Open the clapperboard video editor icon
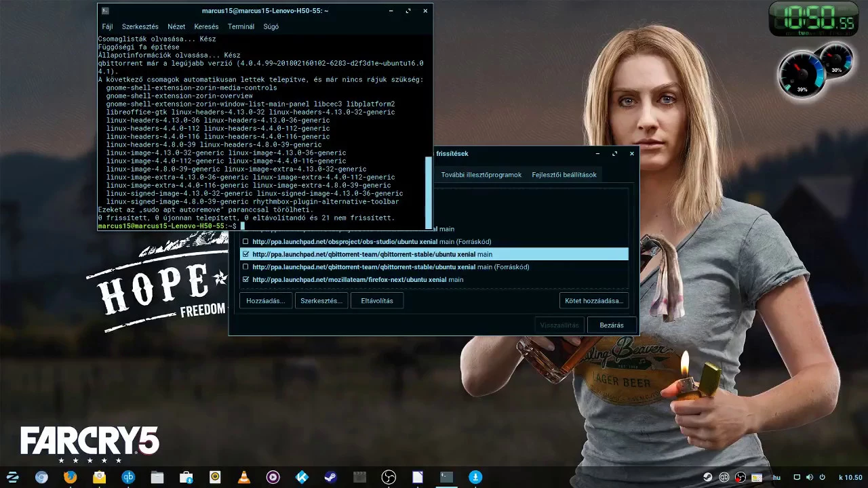 pyautogui.click(x=359, y=477)
